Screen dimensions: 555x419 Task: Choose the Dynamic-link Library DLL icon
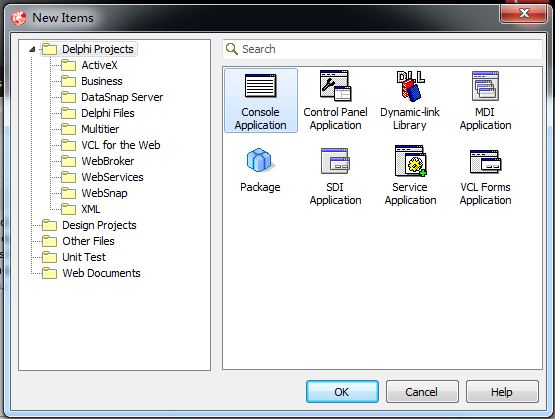(x=410, y=85)
